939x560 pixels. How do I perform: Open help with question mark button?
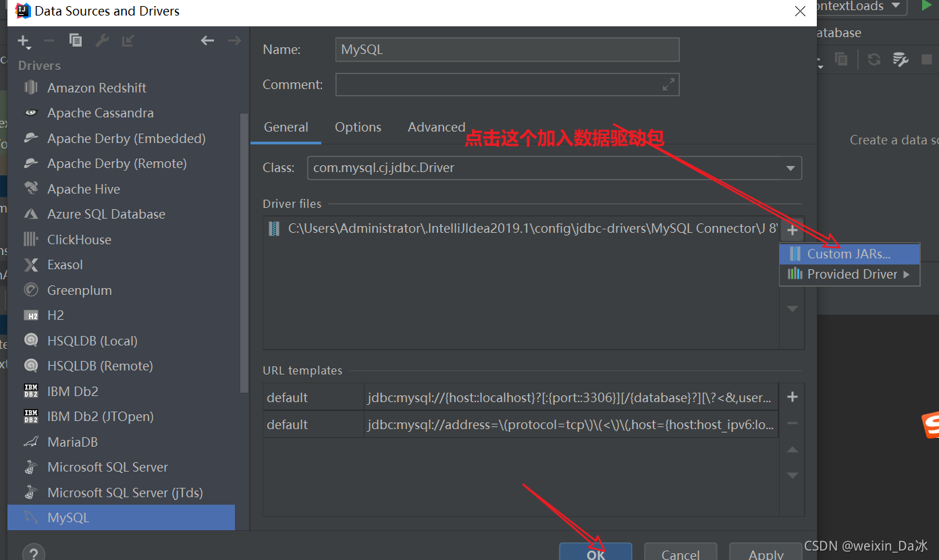pyautogui.click(x=34, y=553)
